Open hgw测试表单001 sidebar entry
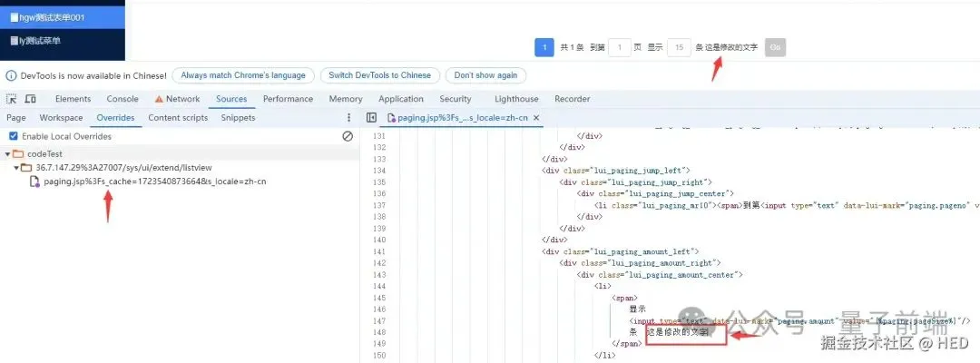The height and width of the screenshot is (363, 980). point(63,17)
